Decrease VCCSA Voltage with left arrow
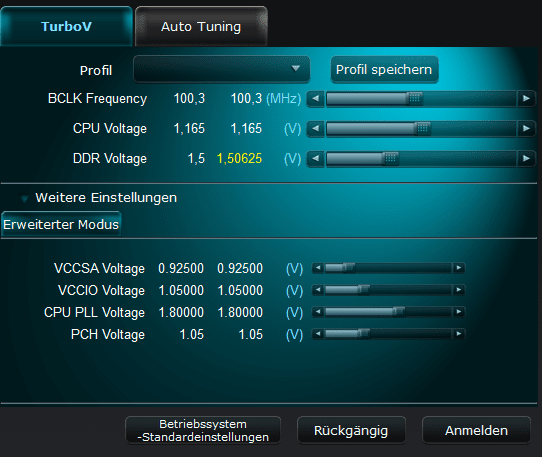 point(318,268)
